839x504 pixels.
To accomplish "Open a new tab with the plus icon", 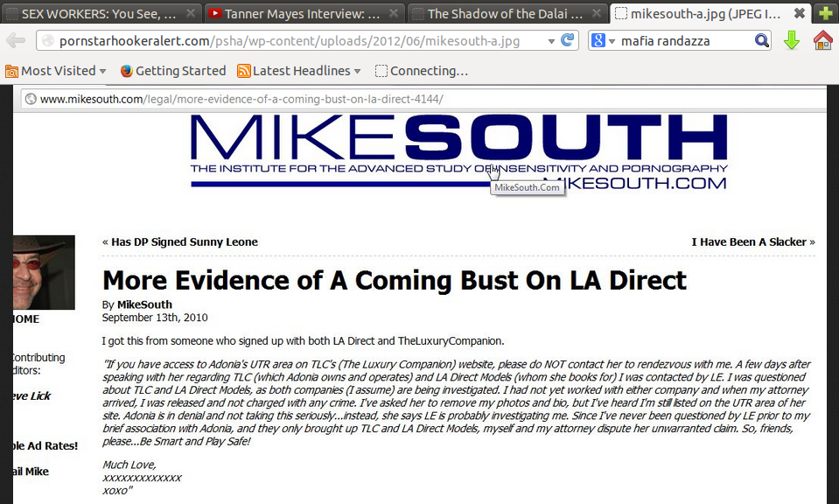I will [x=826, y=13].
